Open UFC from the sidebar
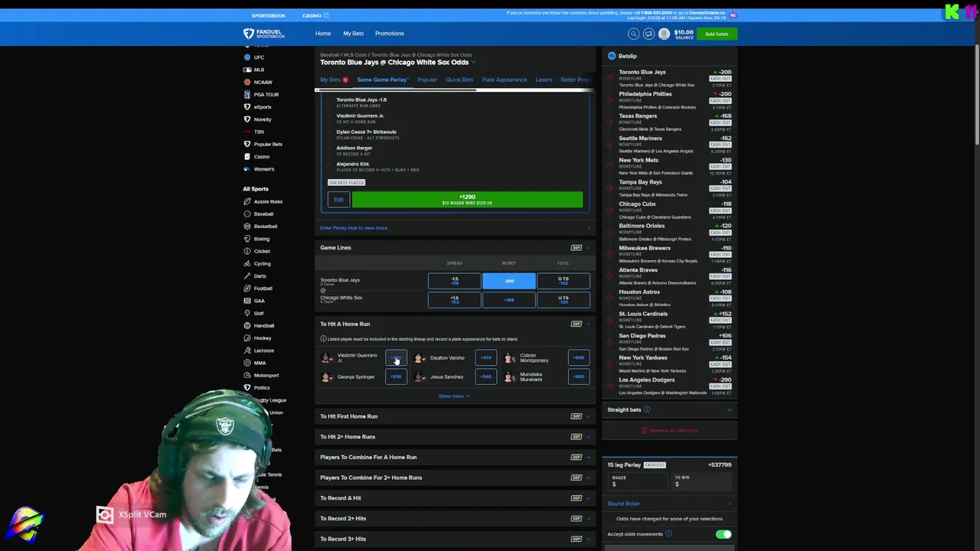This screenshot has width=980, height=551. pyautogui.click(x=259, y=57)
